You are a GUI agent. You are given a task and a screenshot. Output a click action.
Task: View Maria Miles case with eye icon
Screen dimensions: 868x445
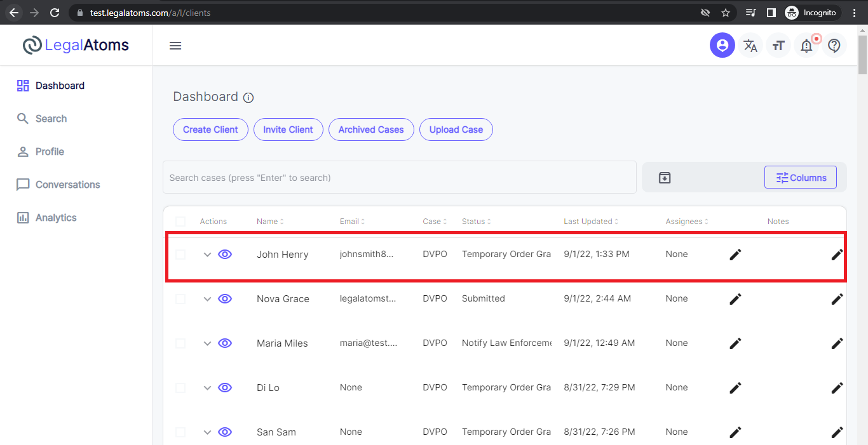pos(225,343)
